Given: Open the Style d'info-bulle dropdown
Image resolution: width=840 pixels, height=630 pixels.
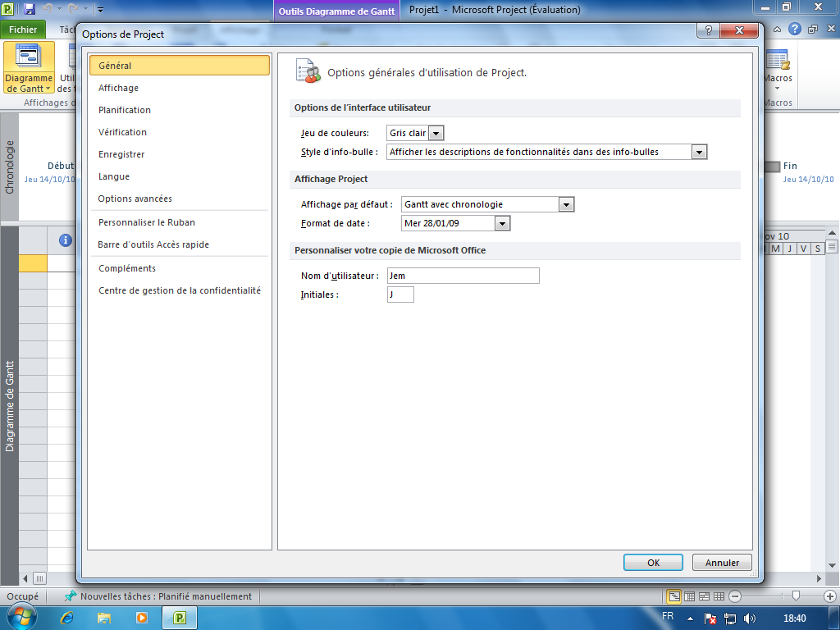Looking at the screenshot, I should (699, 152).
